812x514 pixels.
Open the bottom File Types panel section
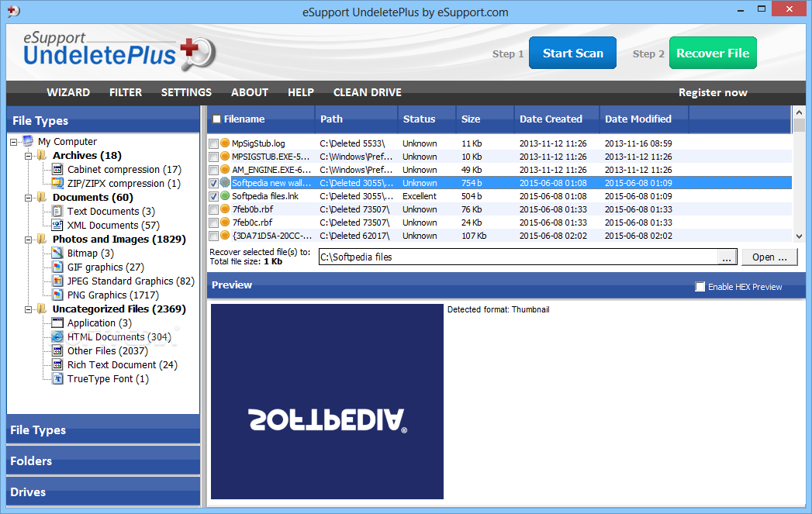[103, 429]
